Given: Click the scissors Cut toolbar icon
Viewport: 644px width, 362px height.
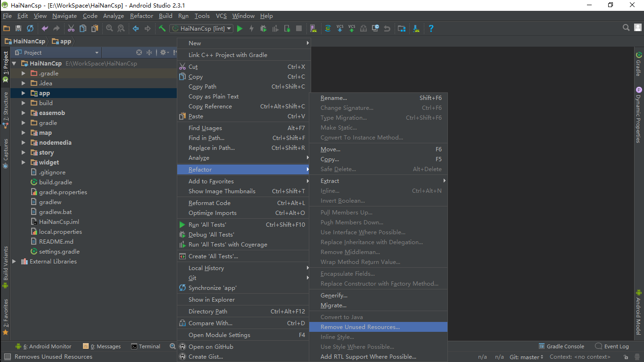Looking at the screenshot, I should 71,28.
